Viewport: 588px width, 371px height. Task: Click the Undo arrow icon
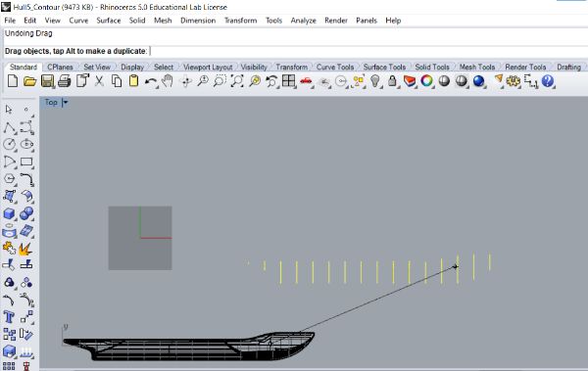pyautogui.click(x=150, y=81)
